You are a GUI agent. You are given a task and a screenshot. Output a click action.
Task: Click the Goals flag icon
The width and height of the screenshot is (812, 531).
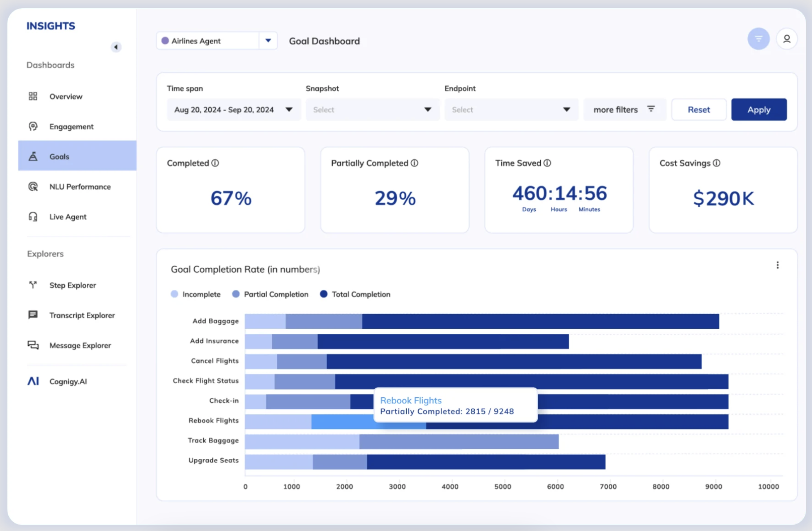(33, 156)
